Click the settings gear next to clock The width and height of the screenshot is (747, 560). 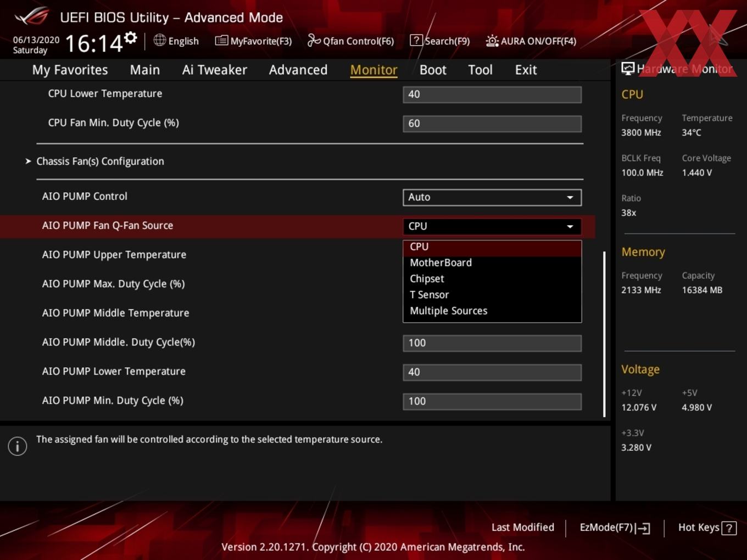point(130,37)
